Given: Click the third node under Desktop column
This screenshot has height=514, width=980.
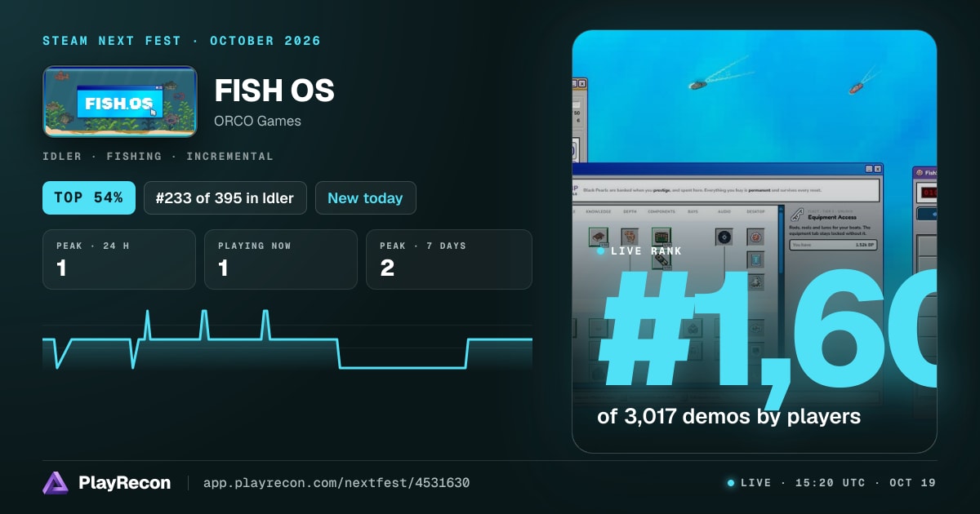Looking at the screenshot, I should point(755,282).
